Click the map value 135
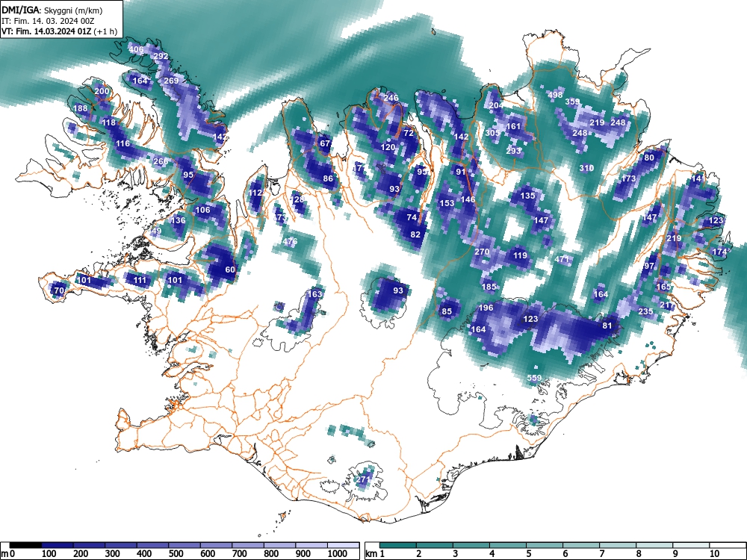Image resolution: width=747 pixels, height=560 pixels. click(528, 196)
